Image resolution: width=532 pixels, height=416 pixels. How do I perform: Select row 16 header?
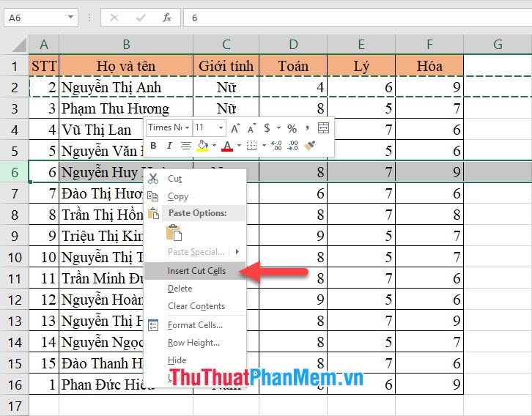point(15,385)
